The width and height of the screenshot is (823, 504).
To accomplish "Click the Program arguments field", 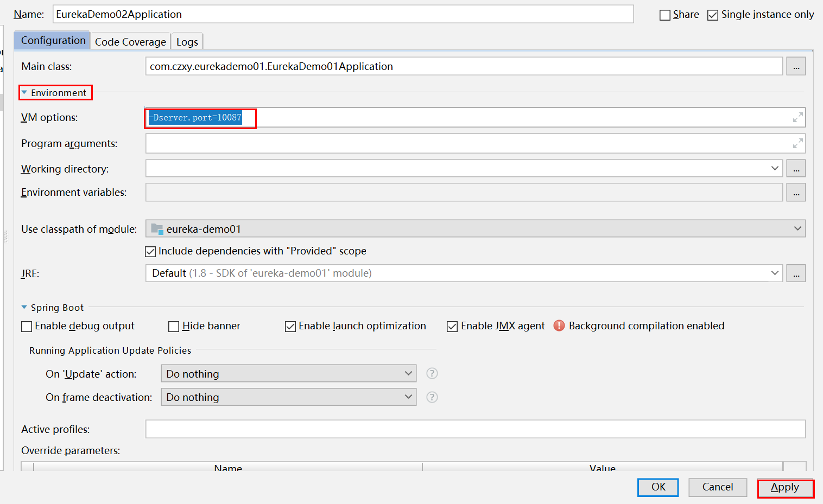I will (x=475, y=143).
